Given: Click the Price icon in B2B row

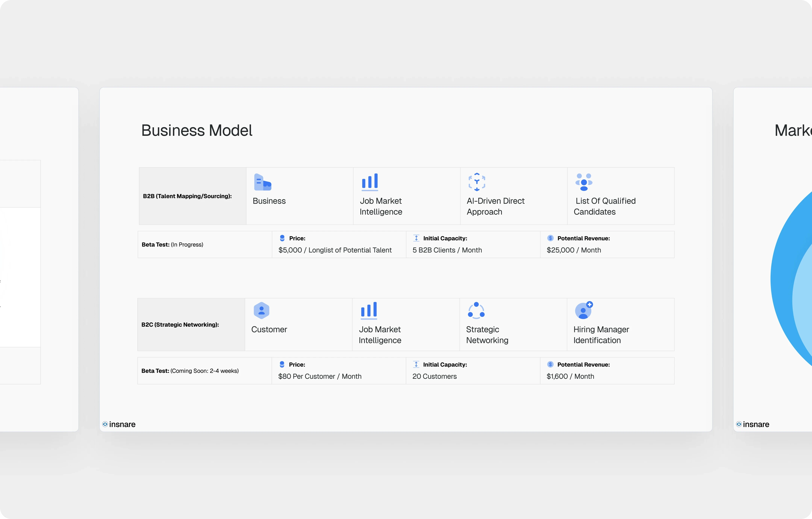Looking at the screenshot, I should (x=282, y=238).
